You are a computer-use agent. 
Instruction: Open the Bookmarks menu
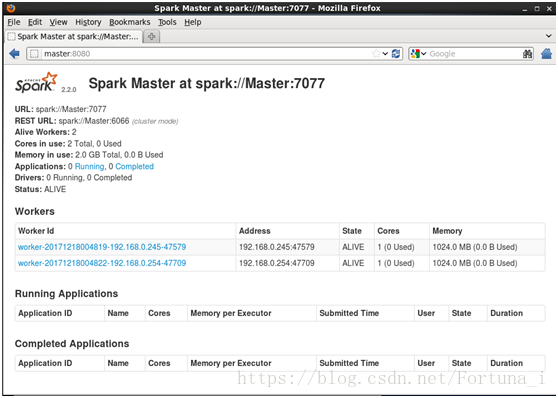tap(130, 22)
